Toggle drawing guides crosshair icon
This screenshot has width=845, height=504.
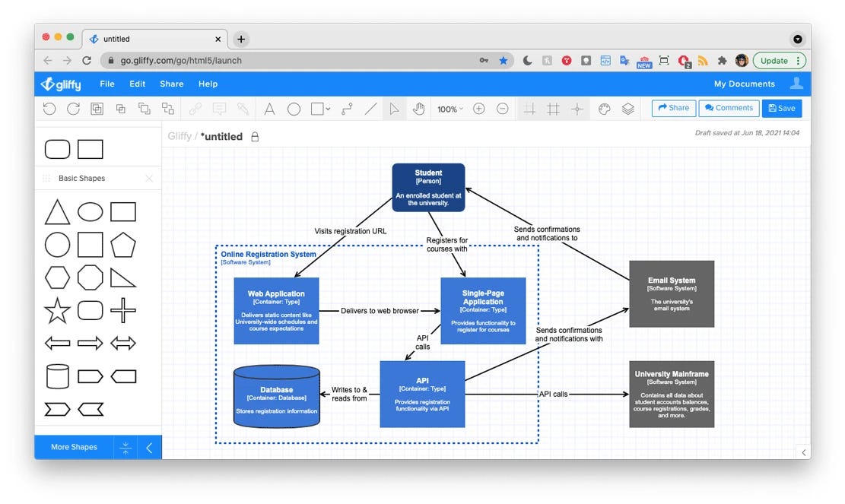576,109
